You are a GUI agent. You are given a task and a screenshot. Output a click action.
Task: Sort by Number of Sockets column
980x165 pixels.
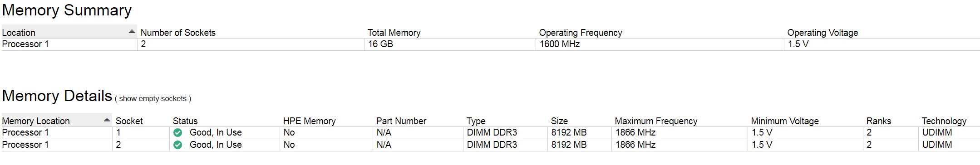(x=178, y=33)
